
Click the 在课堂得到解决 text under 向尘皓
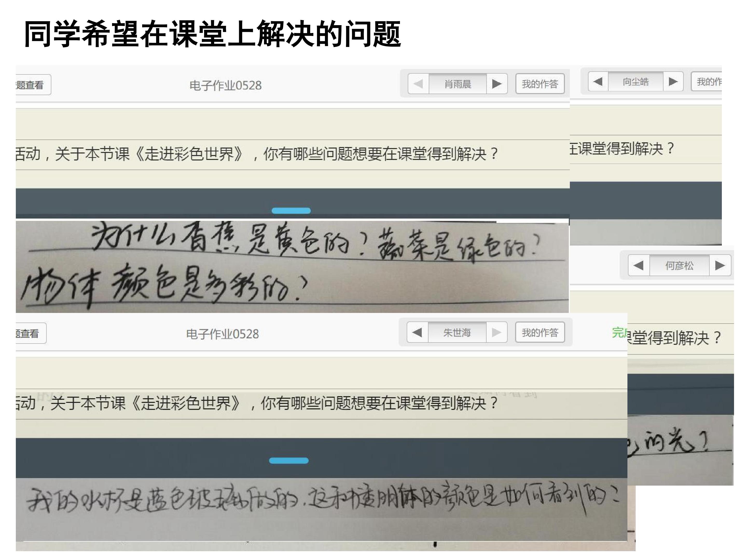[x=622, y=149]
